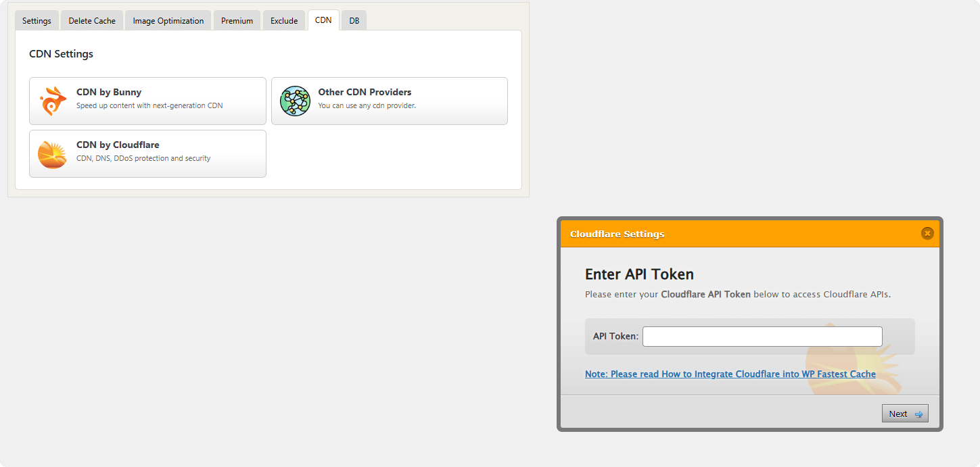Image resolution: width=980 pixels, height=467 pixels.
Task: Click the 'You can use any cdn provider.' text
Action: tap(367, 105)
